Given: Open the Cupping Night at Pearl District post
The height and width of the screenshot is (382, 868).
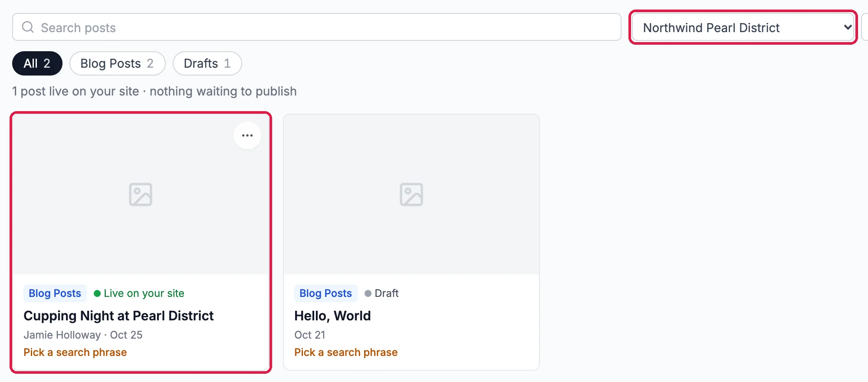Looking at the screenshot, I should point(118,316).
